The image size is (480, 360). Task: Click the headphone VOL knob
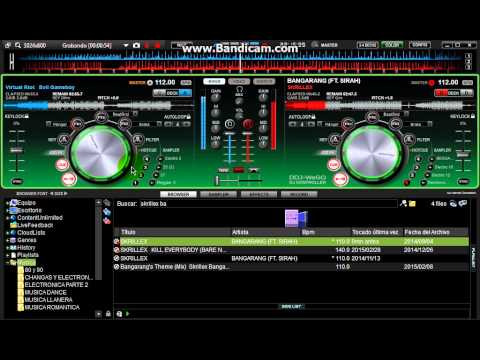click(239, 116)
